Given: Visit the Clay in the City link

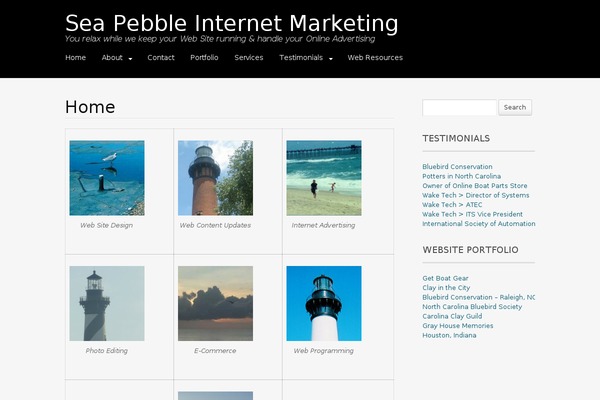Looking at the screenshot, I should click(446, 287).
